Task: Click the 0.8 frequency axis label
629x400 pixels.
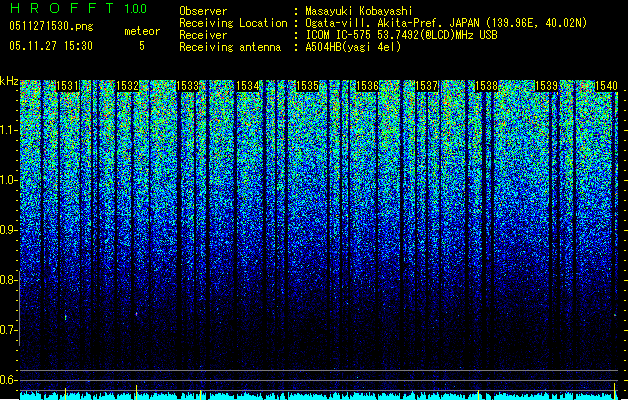Action: click(9, 280)
